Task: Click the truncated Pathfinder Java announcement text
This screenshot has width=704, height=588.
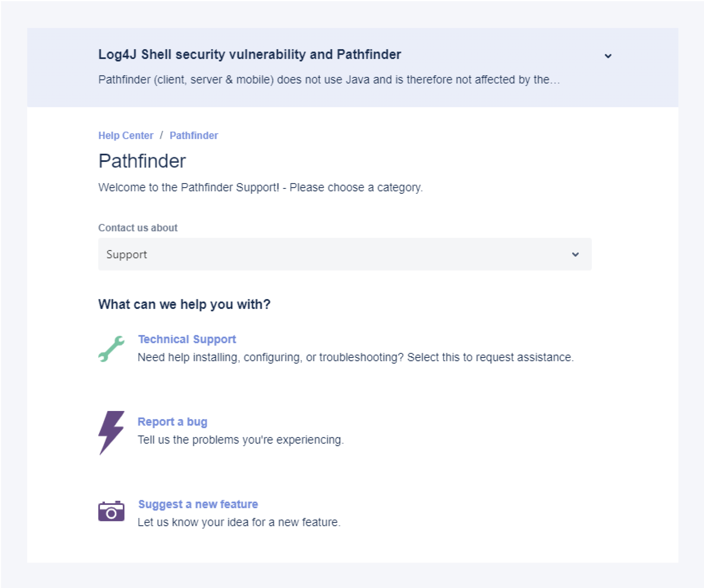Action: 329,80
